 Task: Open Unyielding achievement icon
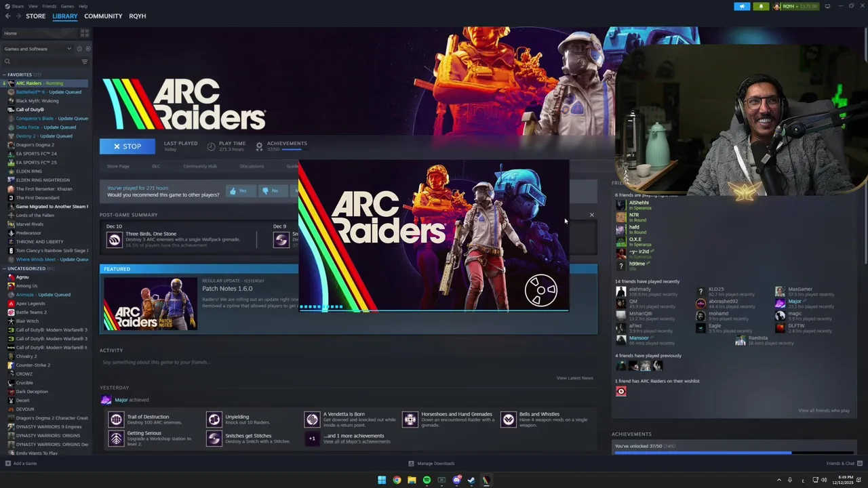coord(214,420)
